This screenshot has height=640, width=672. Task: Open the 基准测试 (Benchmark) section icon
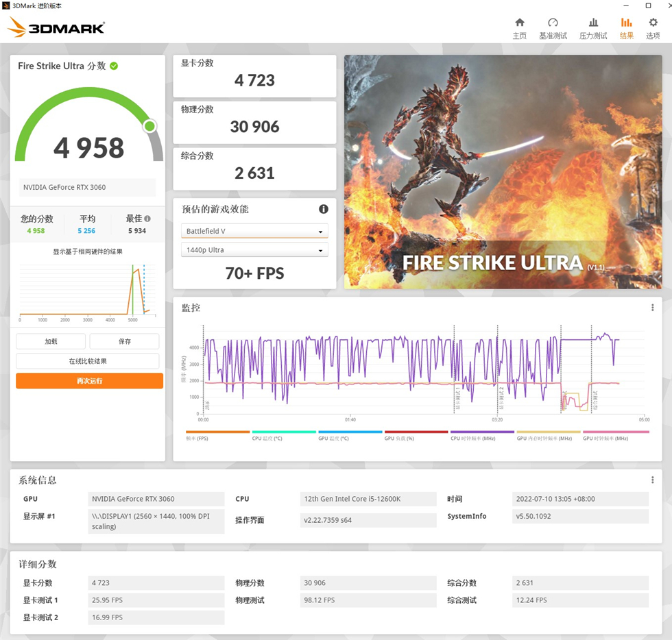coord(553,26)
